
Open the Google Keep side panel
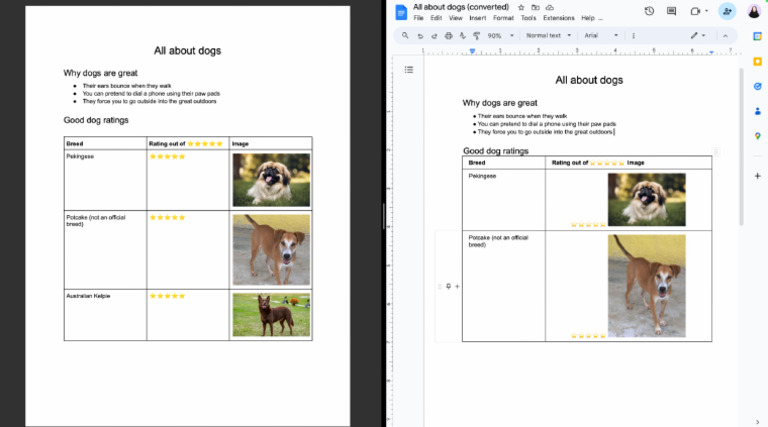click(x=757, y=61)
